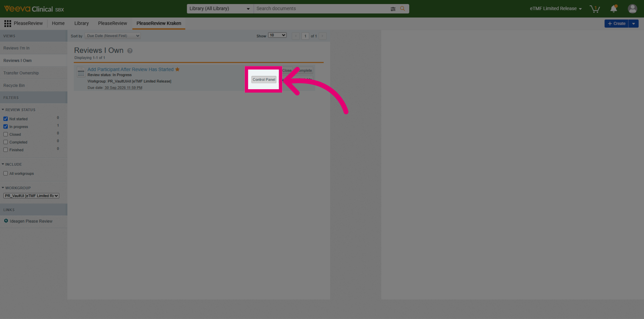Image resolution: width=644 pixels, height=319 pixels.
Task: Collapse the Workgroup filter section
Action: click(x=16, y=188)
